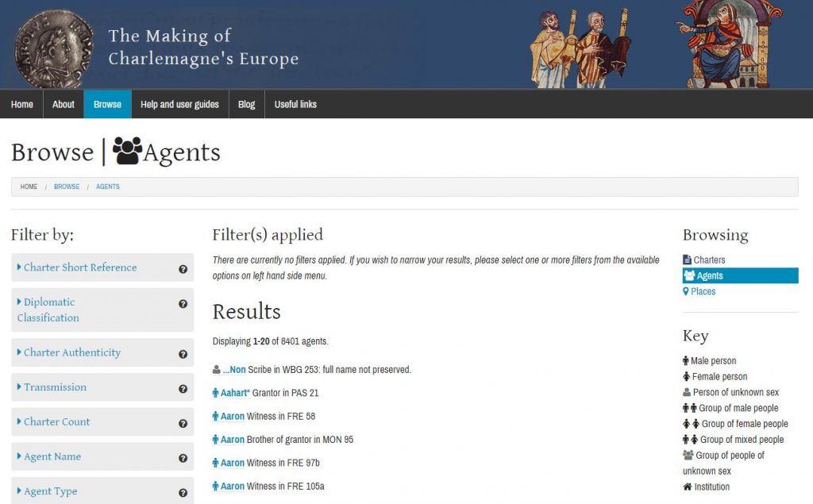Open the Help and user guides menu
This screenshot has height=504, width=813.
(179, 104)
